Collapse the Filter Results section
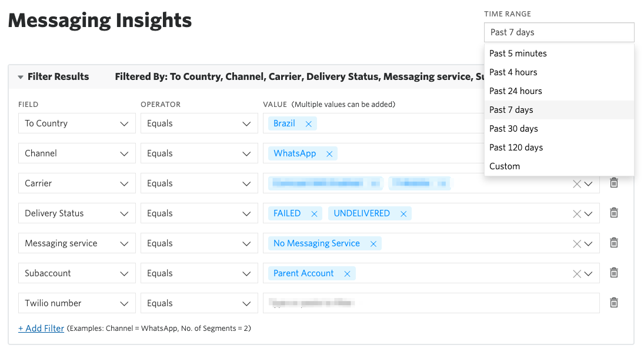The height and width of the screenshot is (355, 644). pyautogui.click(x=22, y=76)
